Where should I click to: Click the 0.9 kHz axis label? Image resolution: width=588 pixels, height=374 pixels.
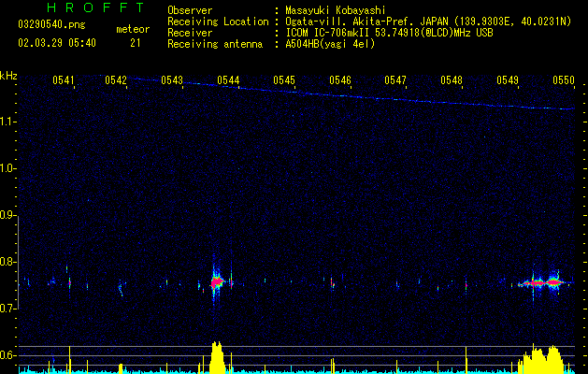(x=7, y=215)
